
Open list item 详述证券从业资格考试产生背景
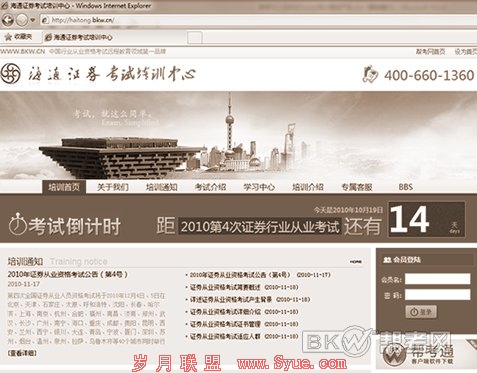tap(250, 299)
